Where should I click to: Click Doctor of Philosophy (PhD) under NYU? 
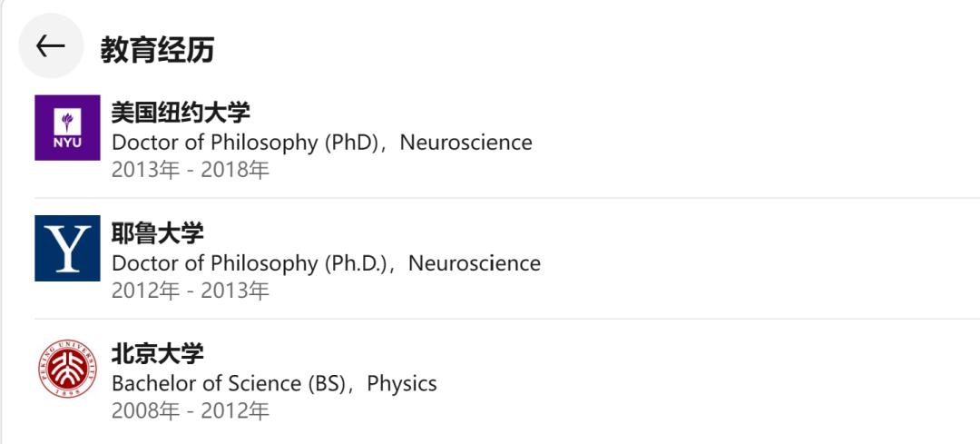[244, 143]
